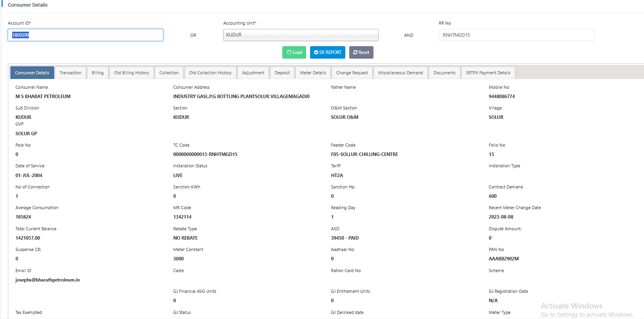Click the Reset button
This screenshot has width=644, height=319.
tap(361, 52)
